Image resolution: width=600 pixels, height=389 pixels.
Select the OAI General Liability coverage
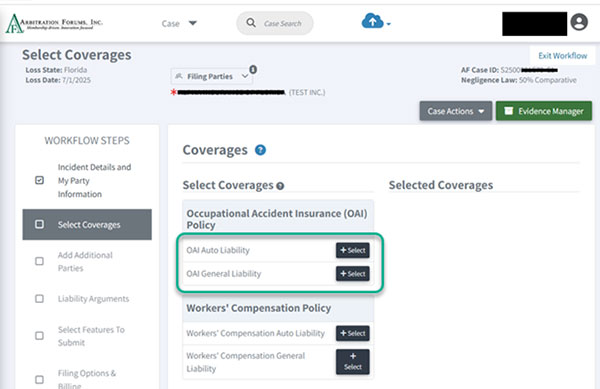click(x=352, y=273)
